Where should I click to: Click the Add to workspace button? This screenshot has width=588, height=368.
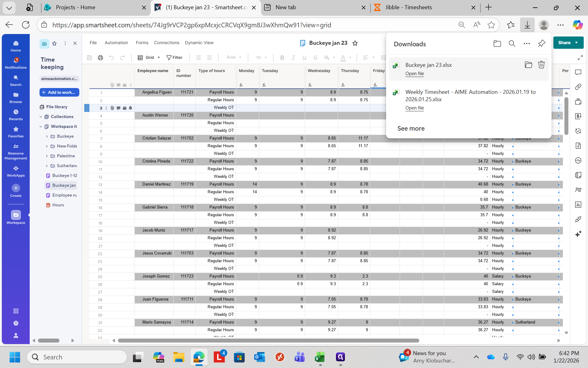coord(59,92)
